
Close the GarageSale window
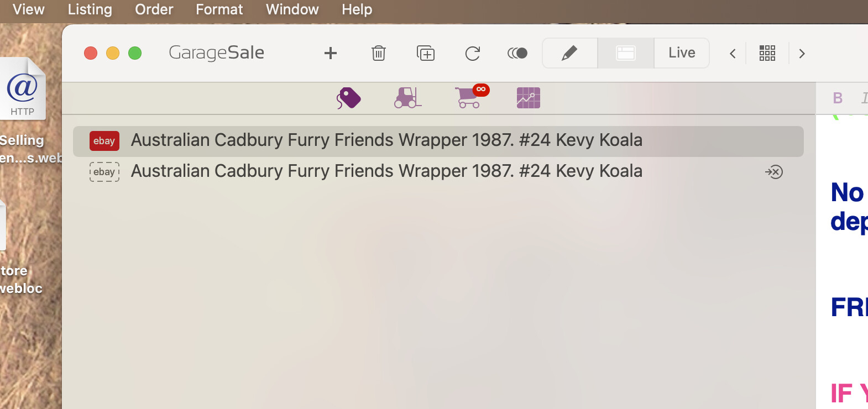(x=91, y=53)
